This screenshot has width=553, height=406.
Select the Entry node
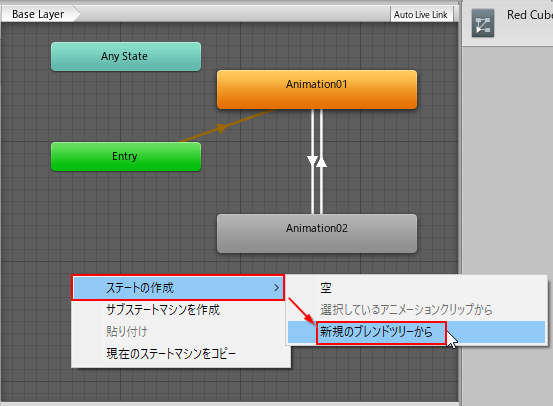coord(126,157)
